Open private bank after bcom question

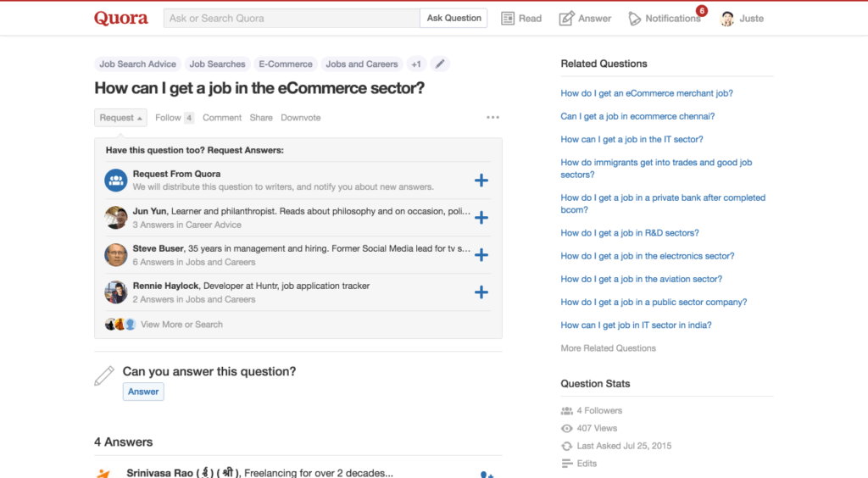[663, 203]
